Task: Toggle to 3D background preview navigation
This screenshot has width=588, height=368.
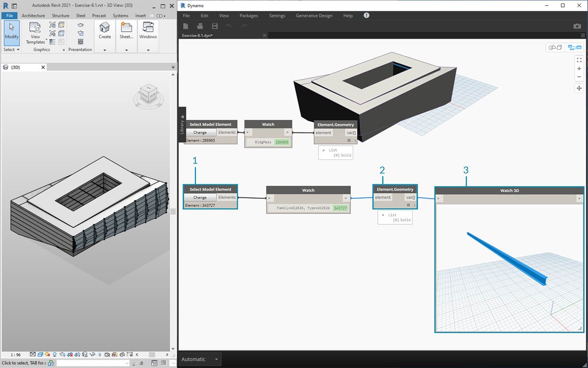Action: point(555,48)
